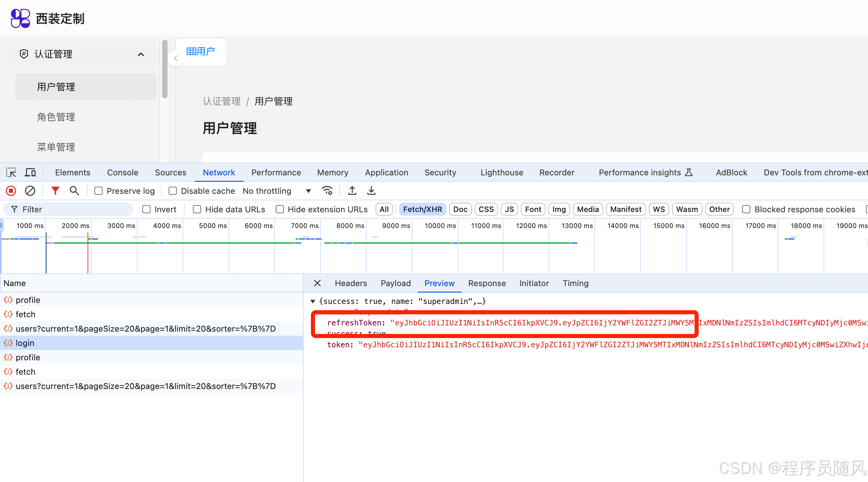This screenshot has width=868, height=482.
Task: Export HAR file download icon
Action: click(x=371, y=191)
